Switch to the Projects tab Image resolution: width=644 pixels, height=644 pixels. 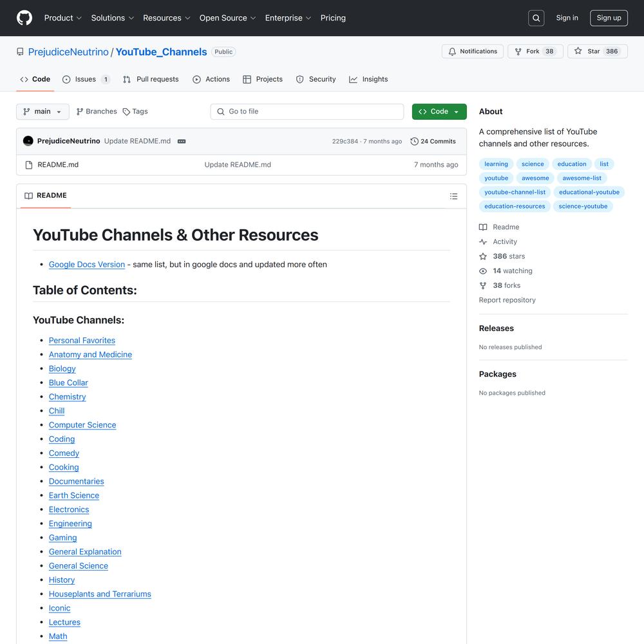(x=263, y=79)
